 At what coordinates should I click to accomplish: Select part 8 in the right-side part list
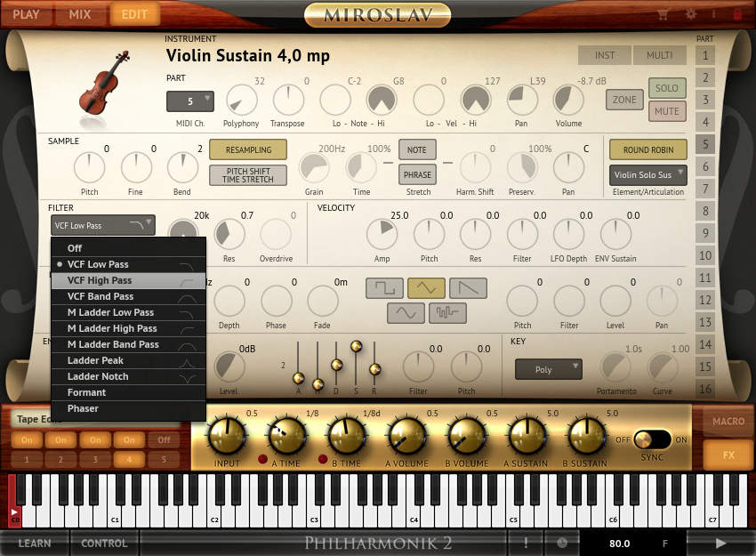click(x=707, y=209)
